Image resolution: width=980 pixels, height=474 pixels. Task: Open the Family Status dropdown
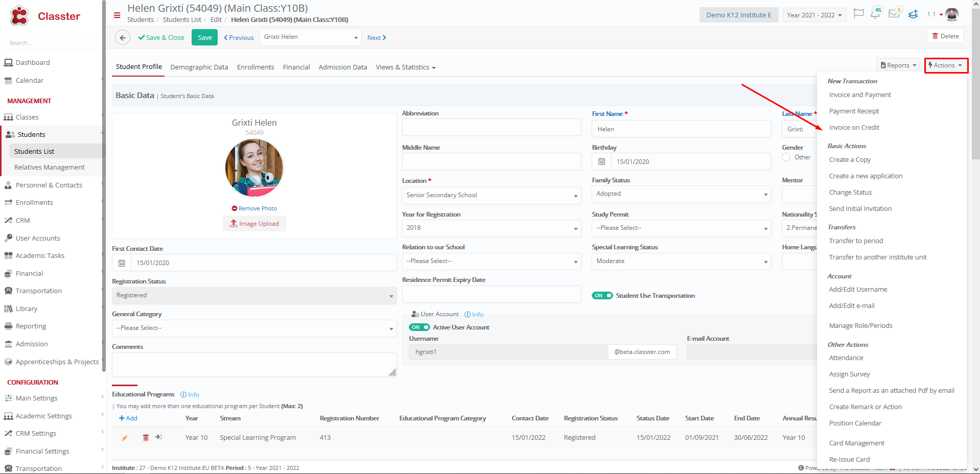(x=682, y=194)
